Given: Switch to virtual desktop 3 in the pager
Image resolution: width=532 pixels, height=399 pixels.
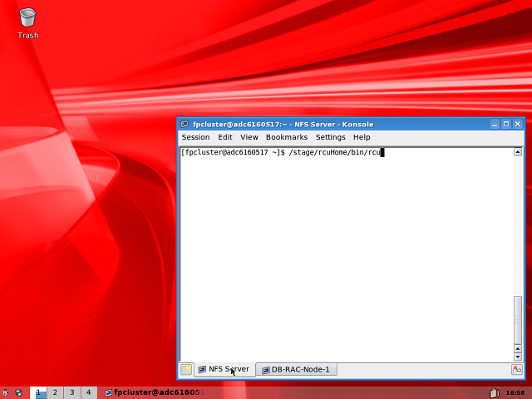Looking at the screenshot, I should [x=72, y=392].
